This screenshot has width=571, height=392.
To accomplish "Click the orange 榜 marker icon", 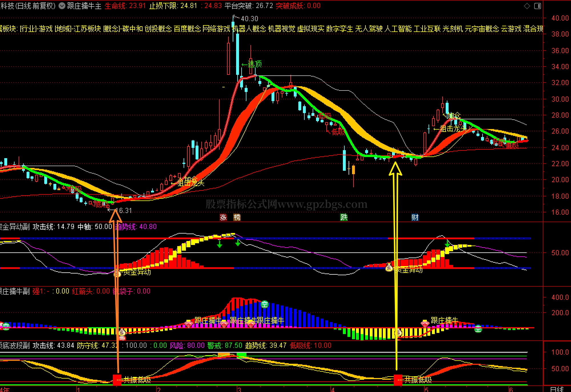I will 237,218.
